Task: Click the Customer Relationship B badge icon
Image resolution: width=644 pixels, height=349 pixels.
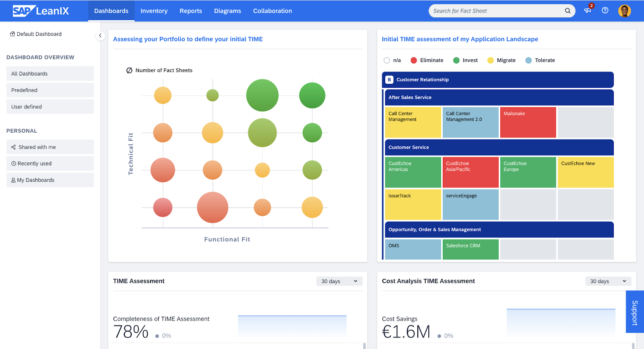Action: point(389,80)
